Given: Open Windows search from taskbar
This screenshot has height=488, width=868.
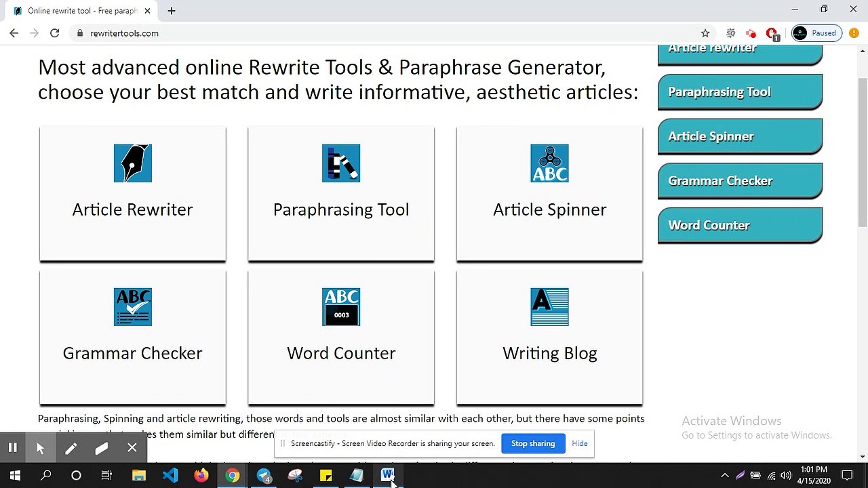Looking at the screenshot, I should (45, 475).
